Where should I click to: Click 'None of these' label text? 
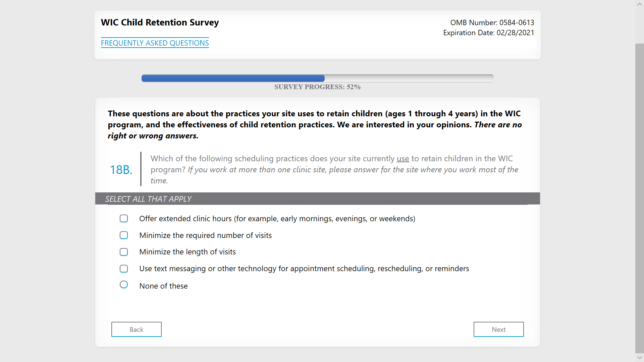pyautogui.click(x=163, y=286)
